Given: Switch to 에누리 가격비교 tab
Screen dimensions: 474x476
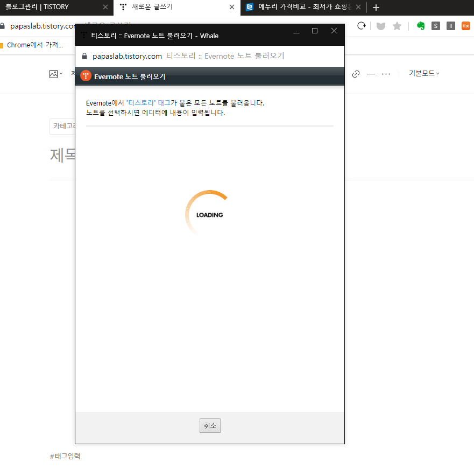Looking at the screenshot, I should pyautogui.click(x=305, y=6).
